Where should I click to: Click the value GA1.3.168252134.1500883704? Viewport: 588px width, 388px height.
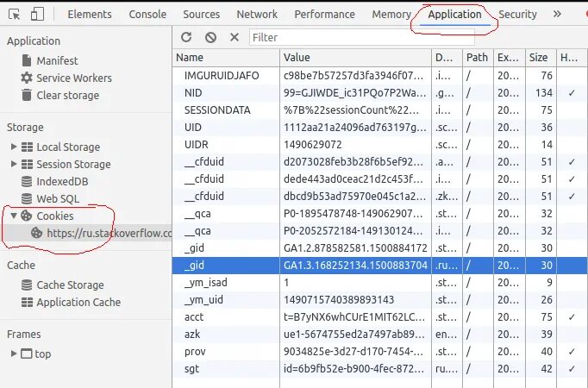[355, 266]
